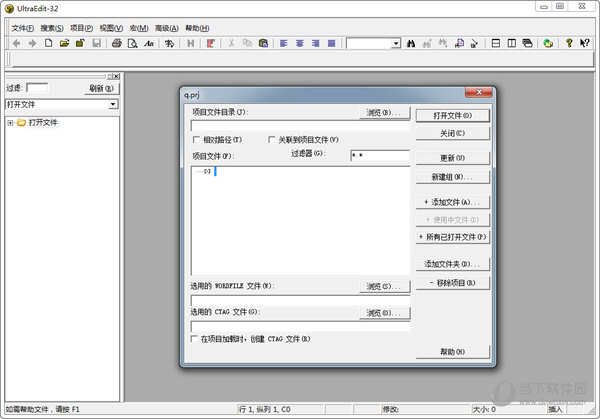Click the 更新(U) button
Screen dimensions: 600x419
click(x=453, y=158)
